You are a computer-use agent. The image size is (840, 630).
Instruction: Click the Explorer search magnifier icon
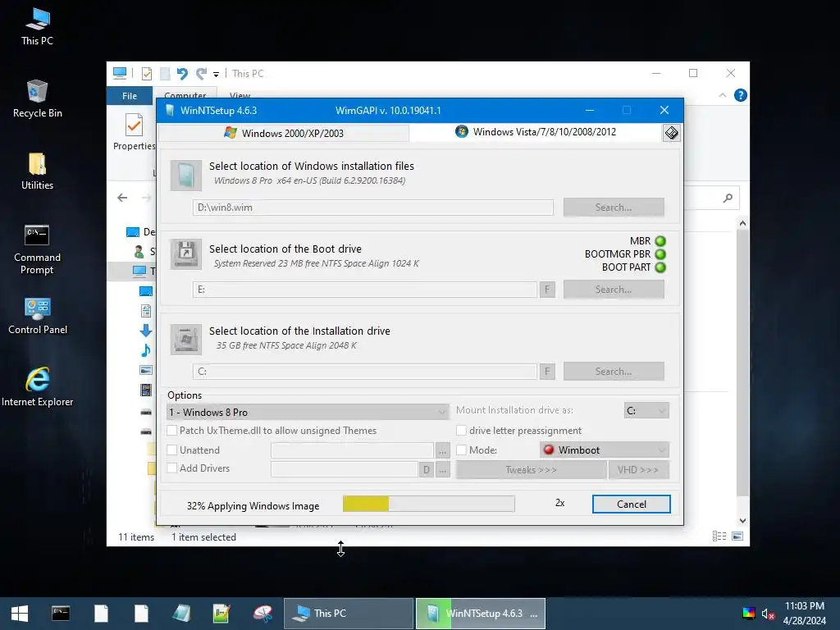(728, 199)
